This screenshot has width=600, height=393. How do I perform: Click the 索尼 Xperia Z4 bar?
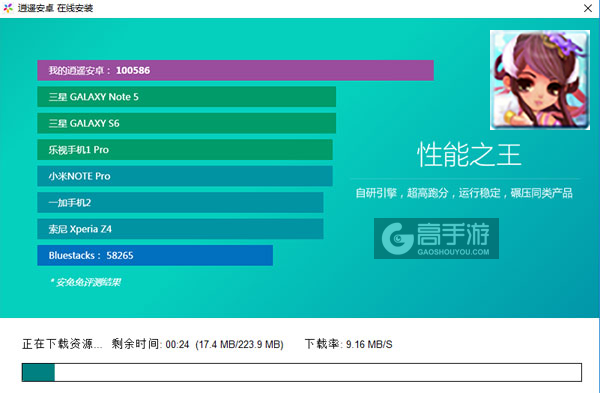180,229
